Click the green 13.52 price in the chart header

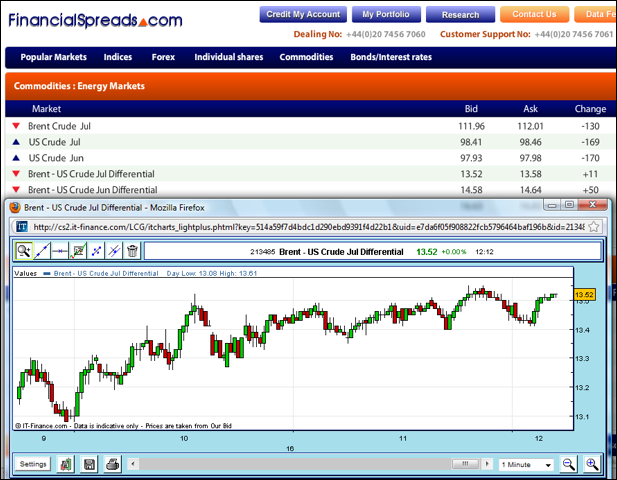(427, 252)
